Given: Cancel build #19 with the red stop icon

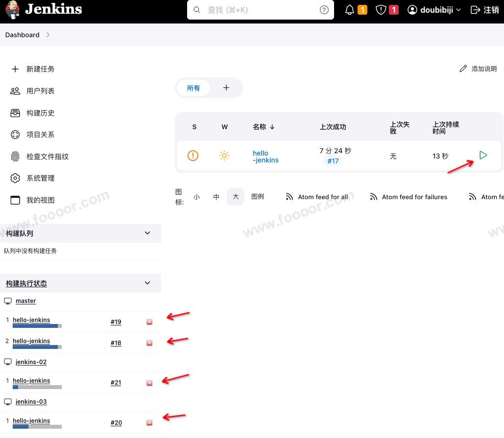Looking at the screenshot, I should pos(149,322).
